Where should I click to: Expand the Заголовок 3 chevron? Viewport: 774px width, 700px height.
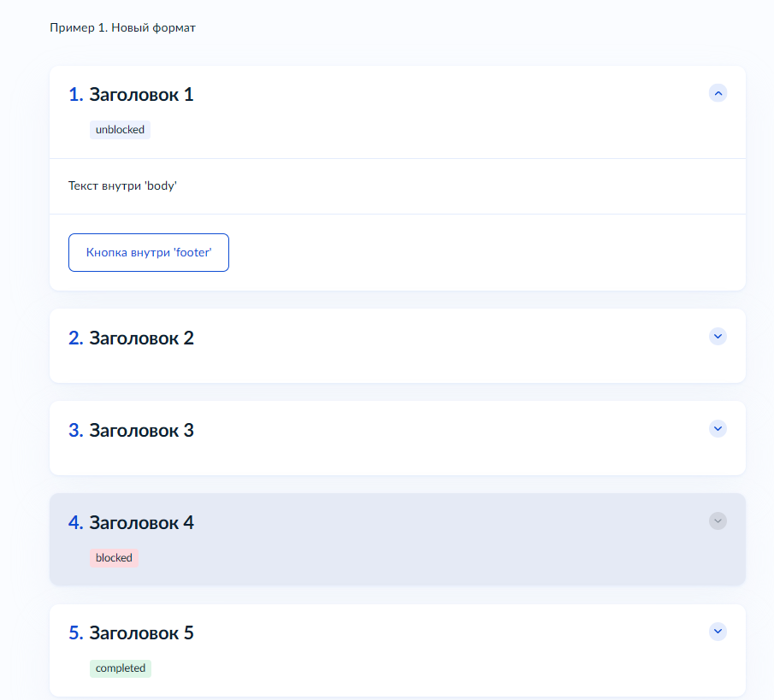point(718,428)
